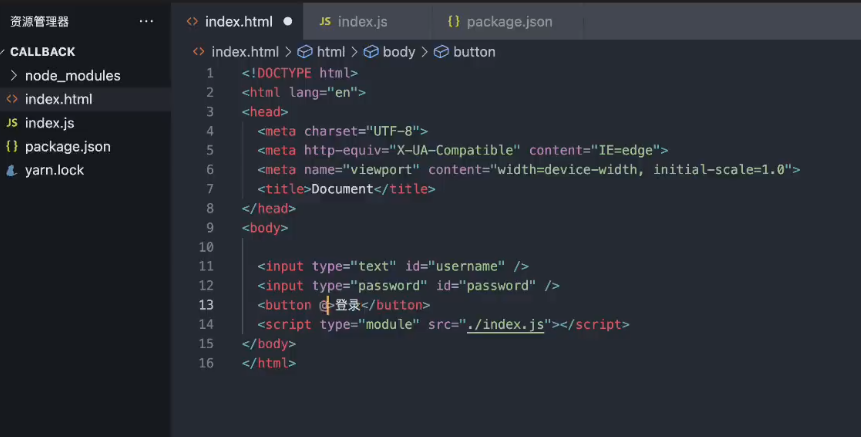Click the "username" id value on line 11

point(466,266)
